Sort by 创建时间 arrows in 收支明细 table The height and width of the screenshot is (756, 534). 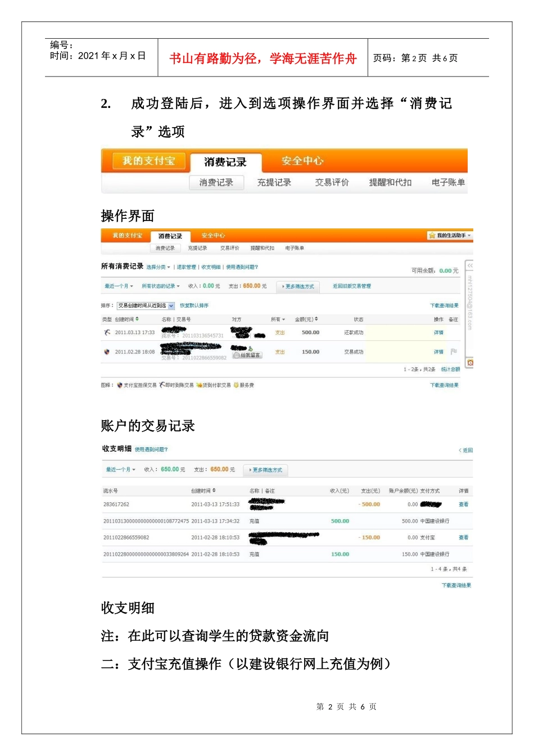click(x=214, y=490)
